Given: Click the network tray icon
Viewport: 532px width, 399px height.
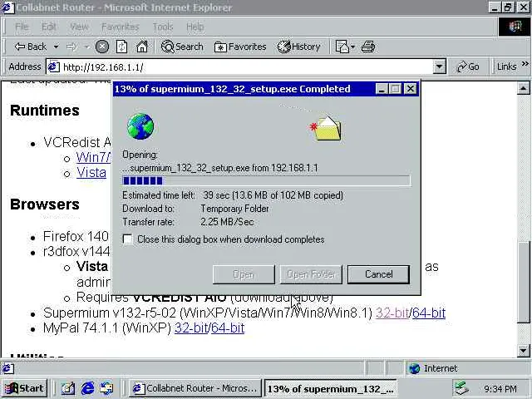Looking at the screenshot, I should click(x=461, y=388).
